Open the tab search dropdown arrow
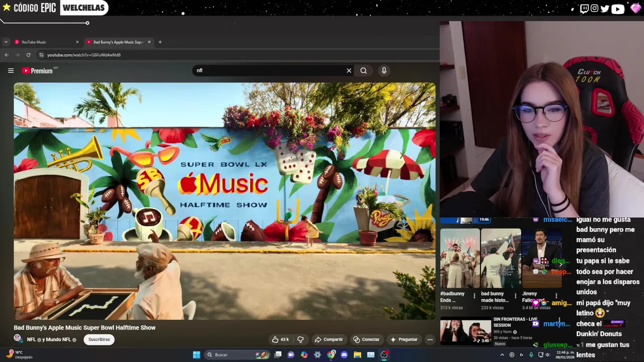Image resolution: width=644 pixels, height=362 pixels. tap(6, 42)
